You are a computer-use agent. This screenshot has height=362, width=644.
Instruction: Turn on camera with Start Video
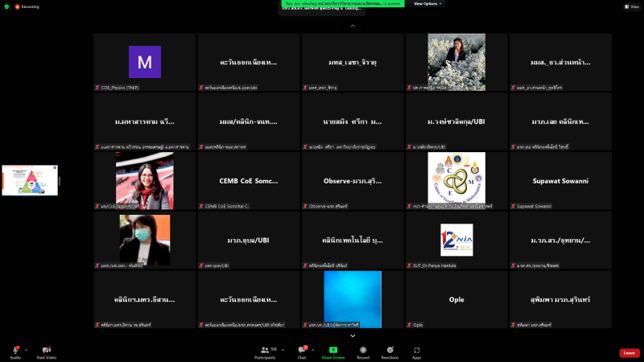(x=46, y=352)
